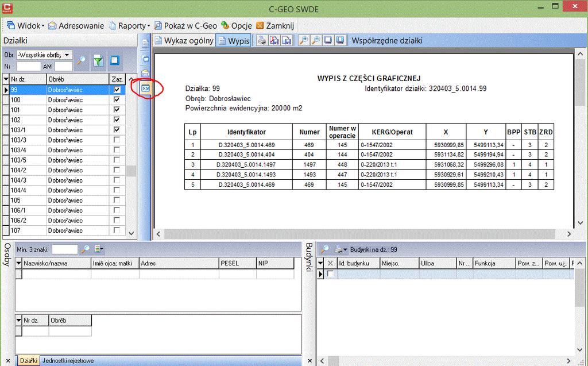Click the Działki list scroll down arrow
Screen dimensions: 588x366
tap(131, 233)
